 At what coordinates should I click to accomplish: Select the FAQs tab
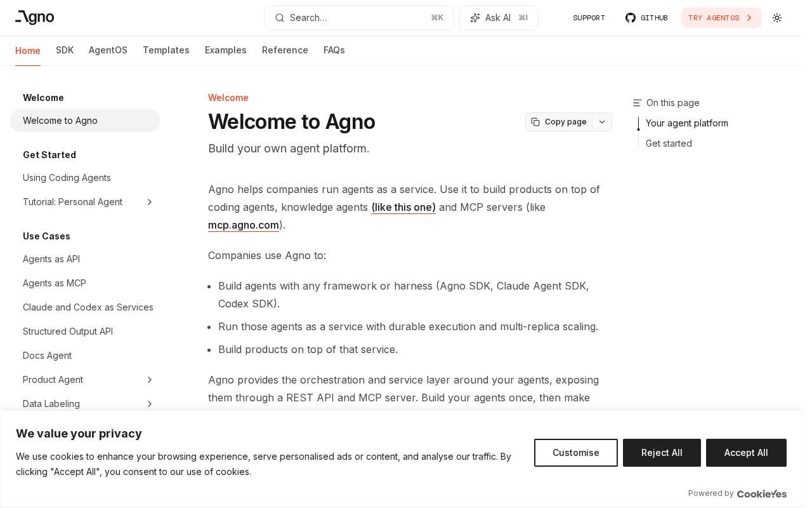tap(334, 50)
